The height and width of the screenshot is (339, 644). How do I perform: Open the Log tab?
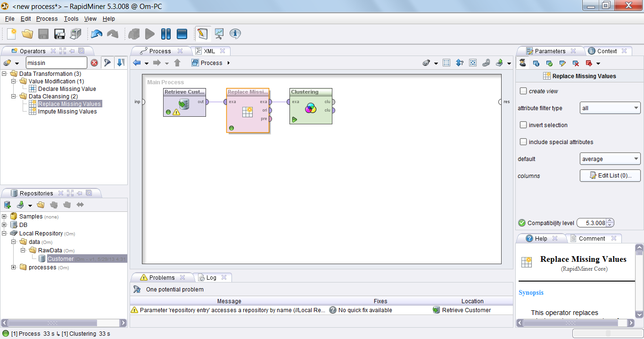pyautogui.click(x=211, y=277)
